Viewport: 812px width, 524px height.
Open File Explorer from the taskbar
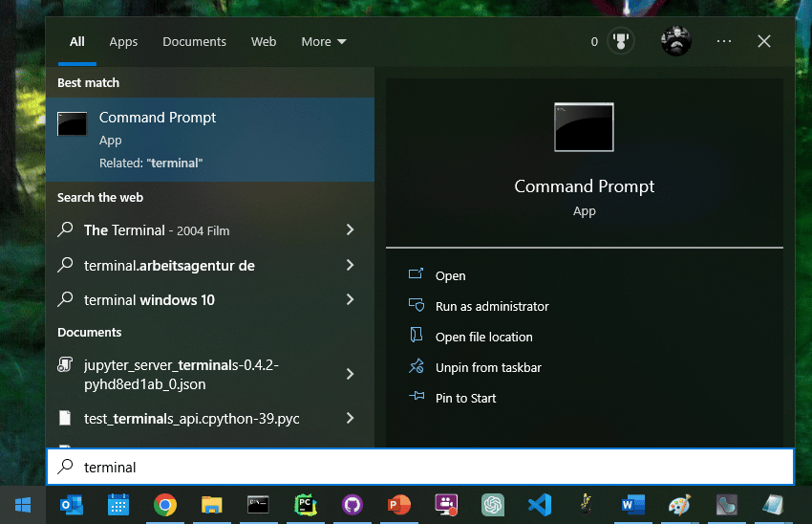pos(212,504)
